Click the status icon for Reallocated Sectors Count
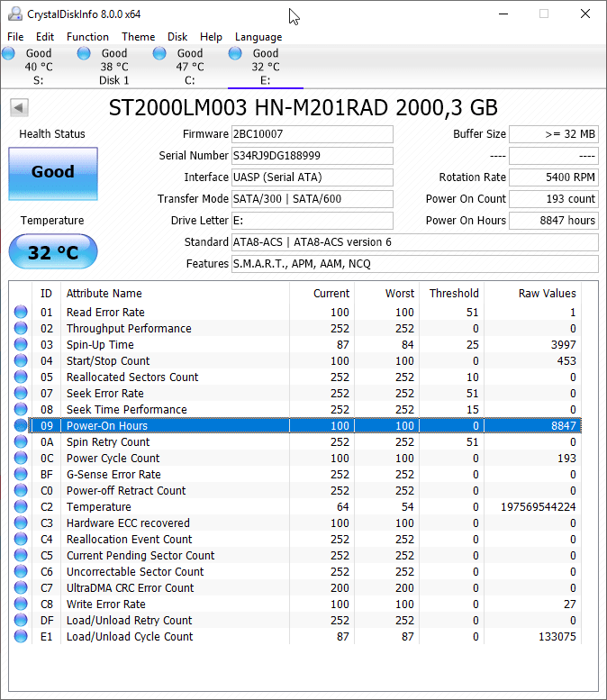 pos(21,377)
